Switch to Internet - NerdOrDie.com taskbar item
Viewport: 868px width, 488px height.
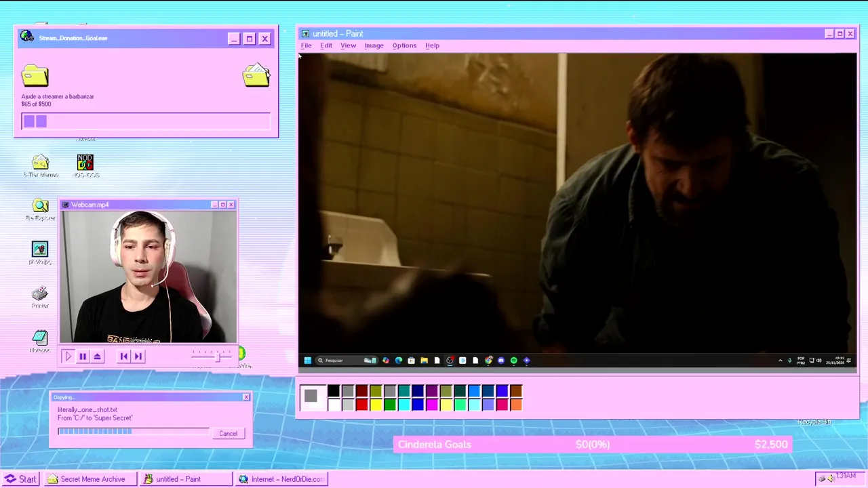coord(281,479)
